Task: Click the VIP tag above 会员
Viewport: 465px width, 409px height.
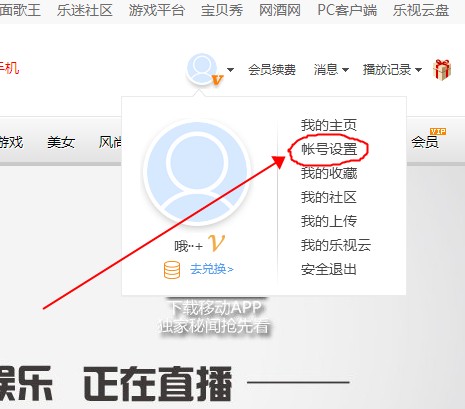Action: coord(438,132)
